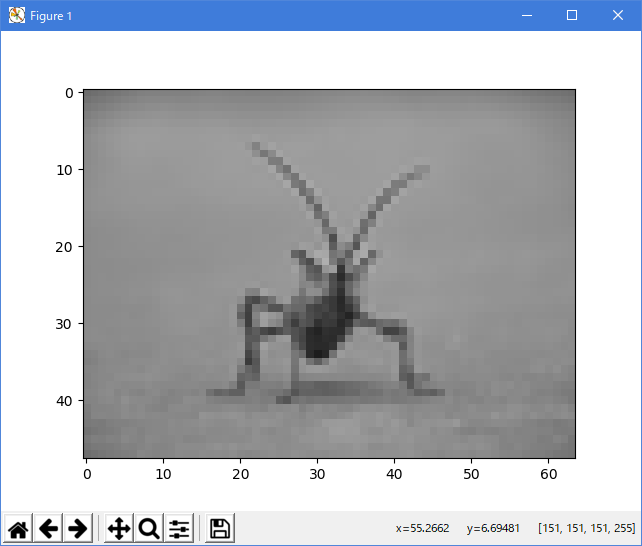Click the y=6.69481 cursor readout
This screenshot has width=642, height=546.
click(493, 528)
